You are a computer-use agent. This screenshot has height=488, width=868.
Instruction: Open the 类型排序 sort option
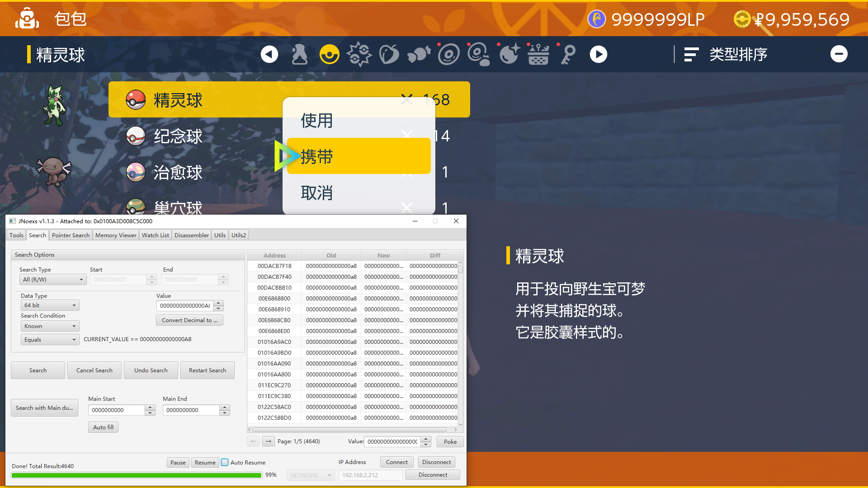[726, 55]
